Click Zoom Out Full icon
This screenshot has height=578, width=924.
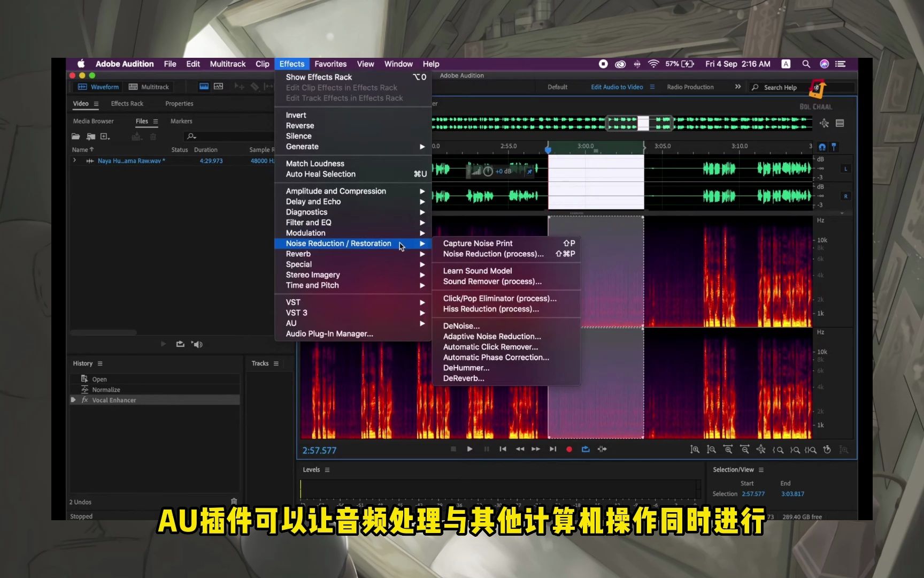761,450
